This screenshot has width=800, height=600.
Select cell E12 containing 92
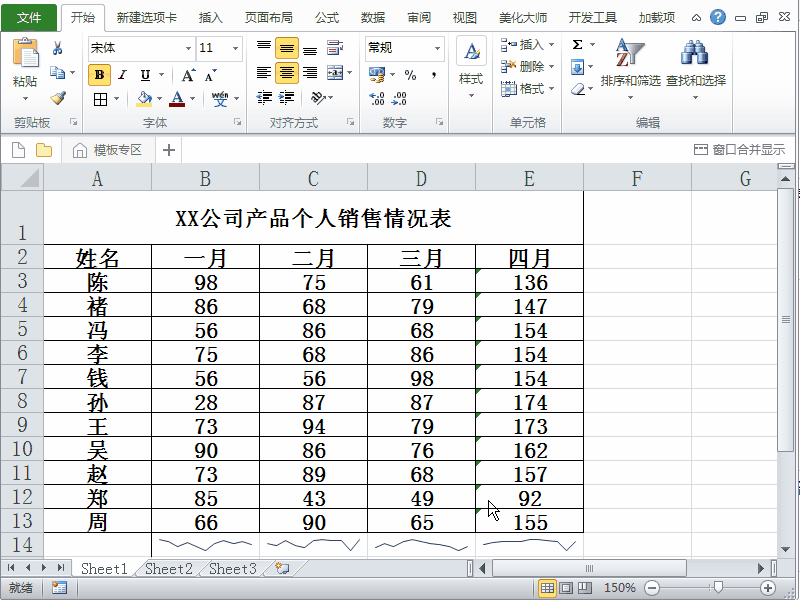(x=529, y=498)
